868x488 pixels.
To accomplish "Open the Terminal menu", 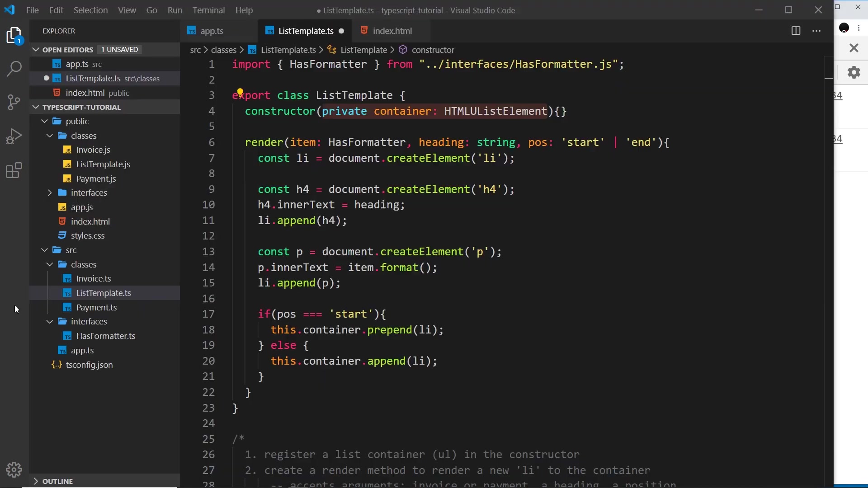I will (208, 10).
